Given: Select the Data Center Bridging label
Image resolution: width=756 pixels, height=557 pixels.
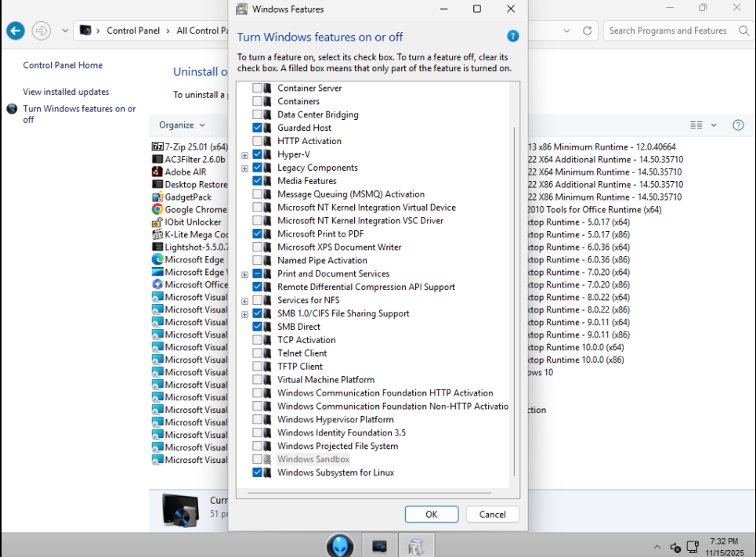Looking at the screenshot, I should 318,114.
